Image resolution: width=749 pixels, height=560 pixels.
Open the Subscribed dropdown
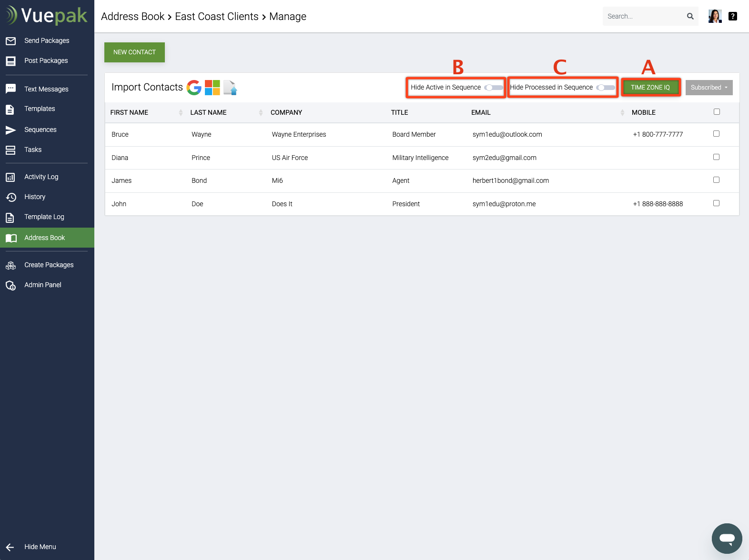709,88
